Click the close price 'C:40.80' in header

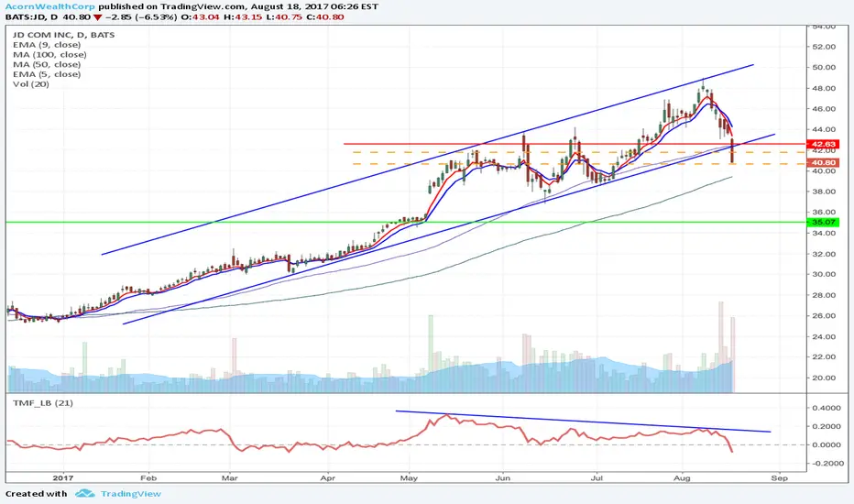(325, 16)
